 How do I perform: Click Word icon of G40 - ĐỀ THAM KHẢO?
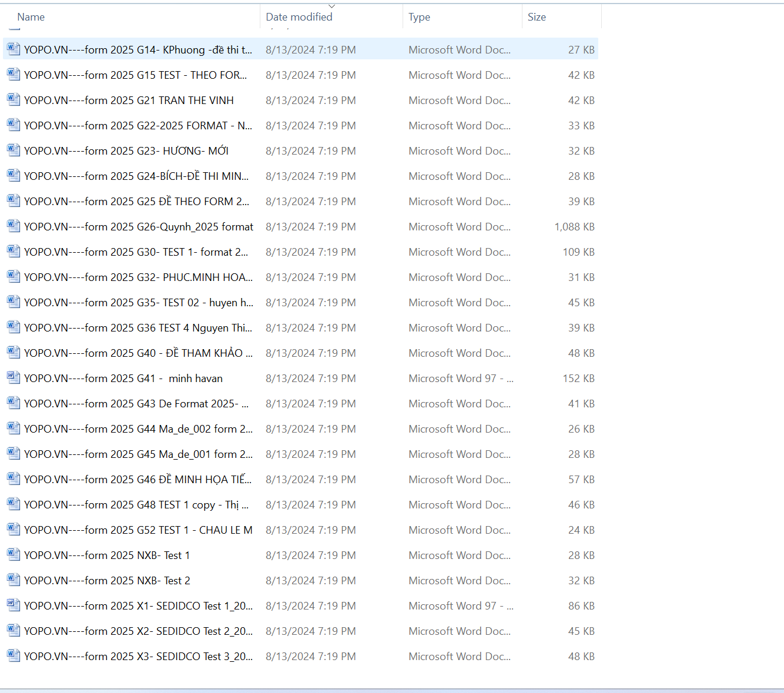click(x=14, y=353)
